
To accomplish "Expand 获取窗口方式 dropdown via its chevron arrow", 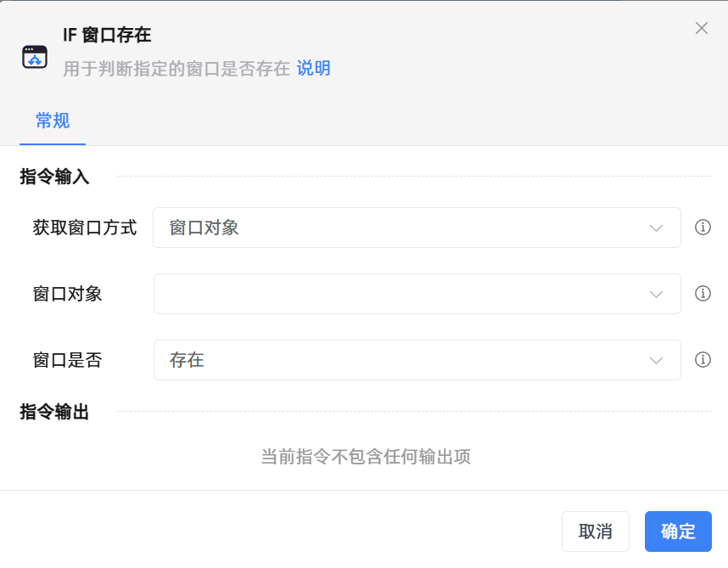I will [656, 228].
